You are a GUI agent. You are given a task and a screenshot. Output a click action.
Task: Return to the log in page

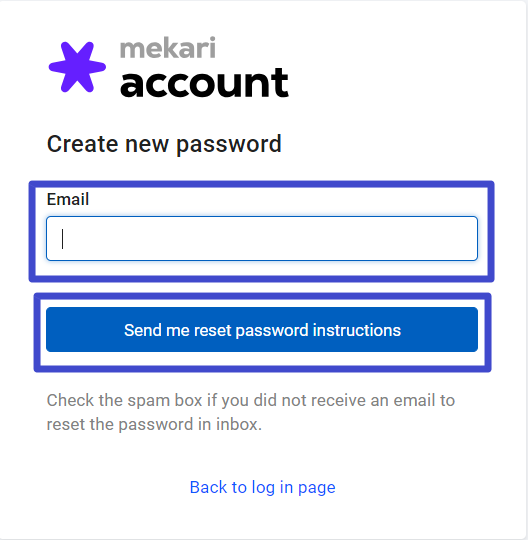pyautogui.click(x=262, y=487)
